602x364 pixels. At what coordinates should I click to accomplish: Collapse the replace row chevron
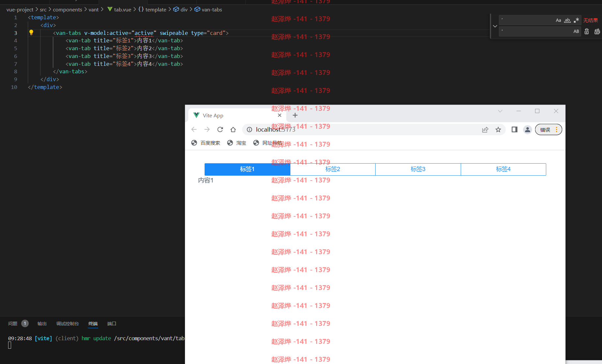495,26
